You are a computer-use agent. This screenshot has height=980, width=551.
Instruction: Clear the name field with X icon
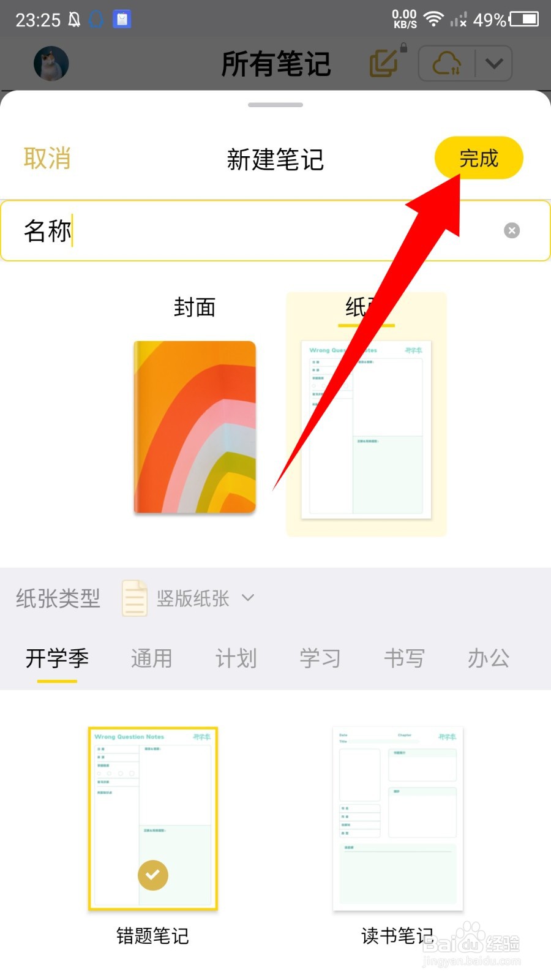click(512, 230)
